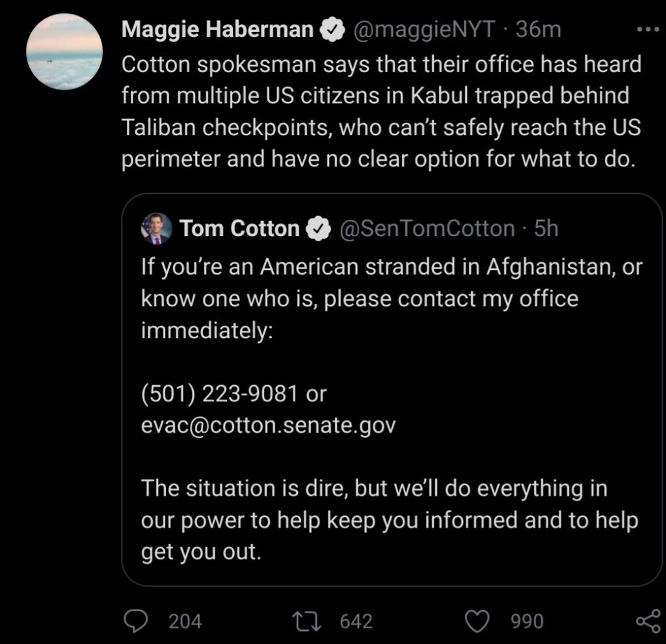Screen dimensions: 666x644
Task: Open the @maggieNYT handle
Action: point(423,30)
